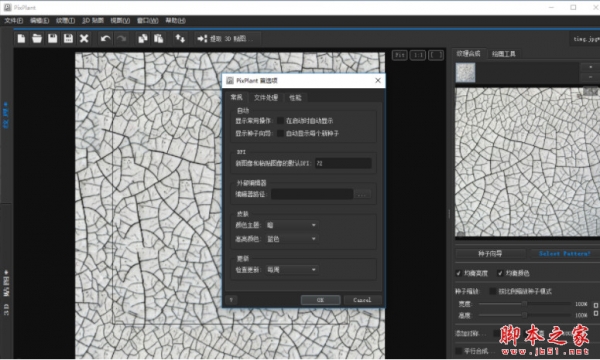Open the 3D 贴图 menu
Image resolution: width=600 pixels, height=360 pixels.
pyautogui.click(x=93, y=21)
